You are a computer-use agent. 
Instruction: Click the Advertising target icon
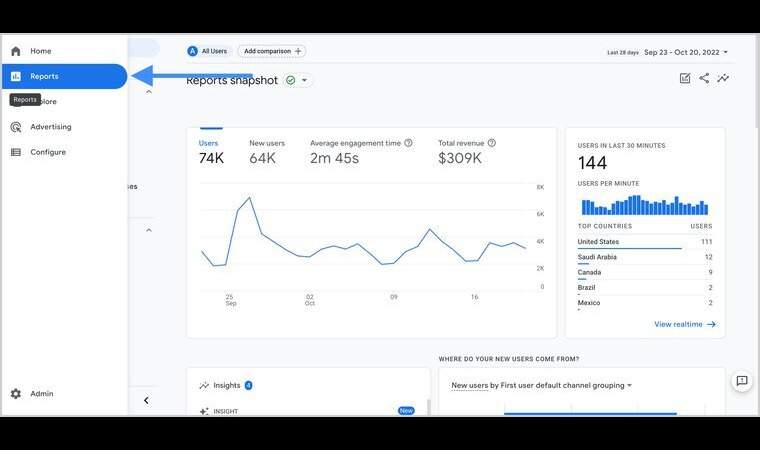(16, 127)
